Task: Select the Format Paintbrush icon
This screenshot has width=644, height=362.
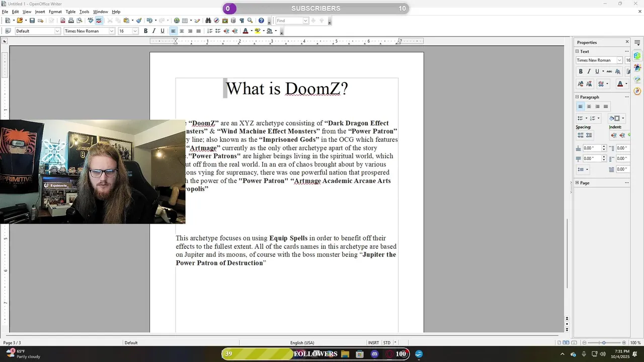Action: point(139,21)
